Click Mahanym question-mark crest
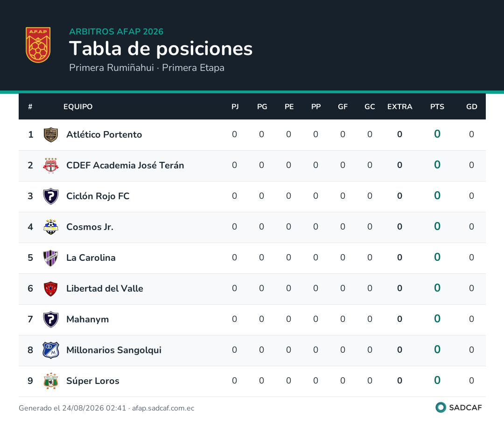The width and height of the screenshot is (504, 432). pos(51,320)
